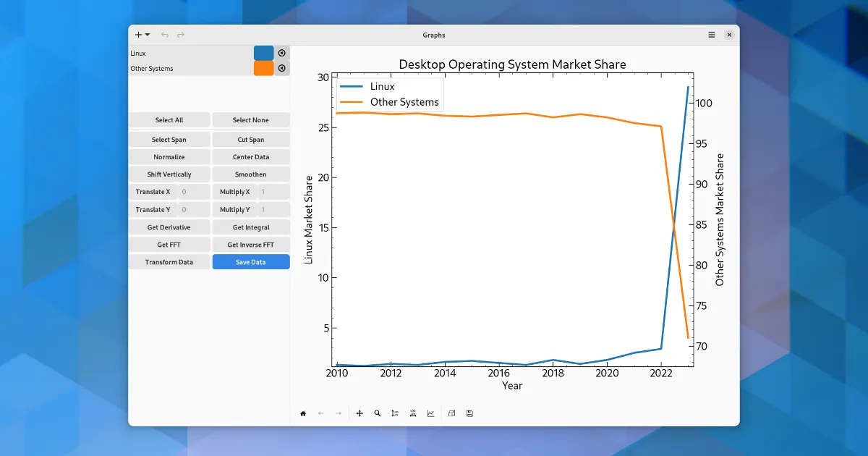The width and height of the screenshot is (868, 456).
Task: Open the blue Linux color swatch
Action: [263, 53]
